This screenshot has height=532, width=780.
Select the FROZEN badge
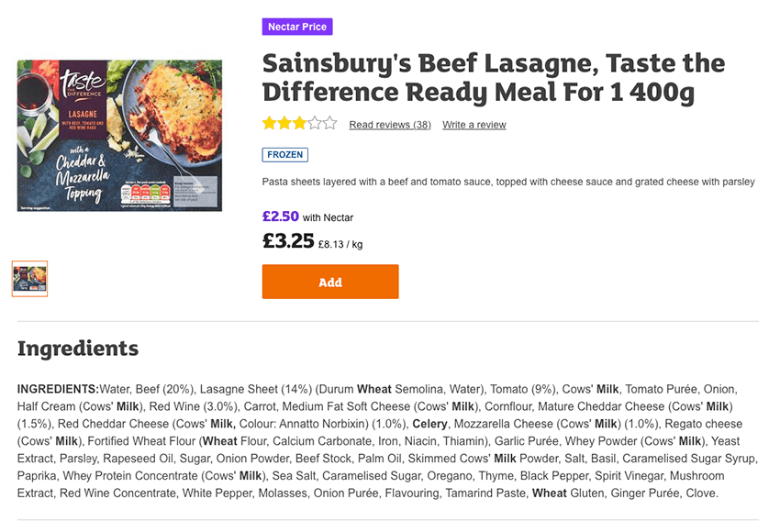tap(284, 154)
